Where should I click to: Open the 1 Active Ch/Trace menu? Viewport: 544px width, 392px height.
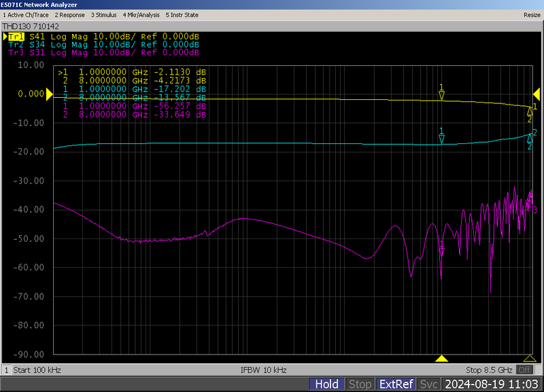coord(26,14)
